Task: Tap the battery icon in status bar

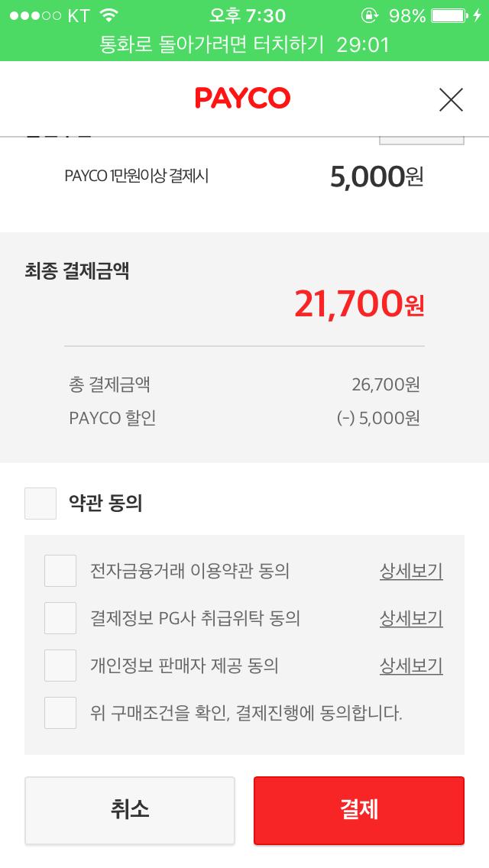Action: [x=451, y=15]
